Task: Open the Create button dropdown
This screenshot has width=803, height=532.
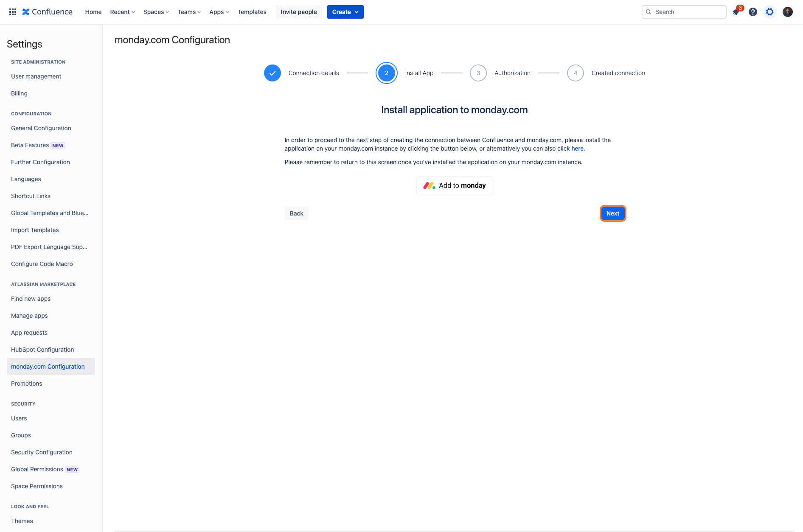Action: (x=345, y=12)
